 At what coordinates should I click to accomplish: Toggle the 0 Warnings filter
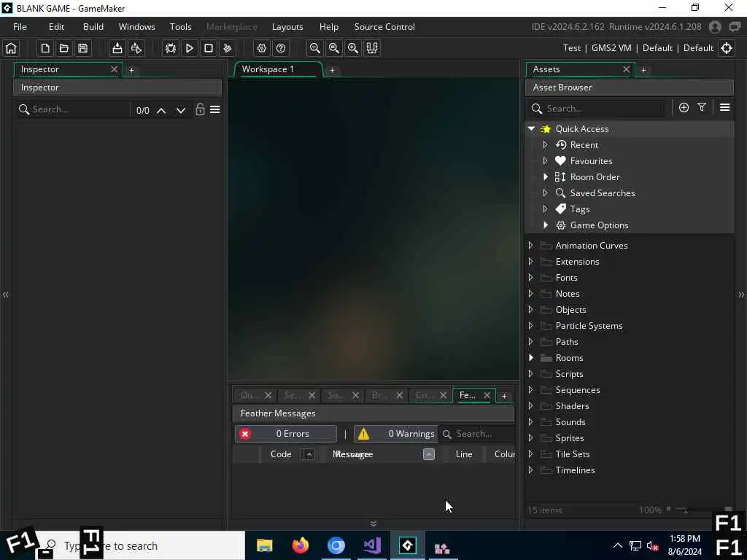[395, 434]
